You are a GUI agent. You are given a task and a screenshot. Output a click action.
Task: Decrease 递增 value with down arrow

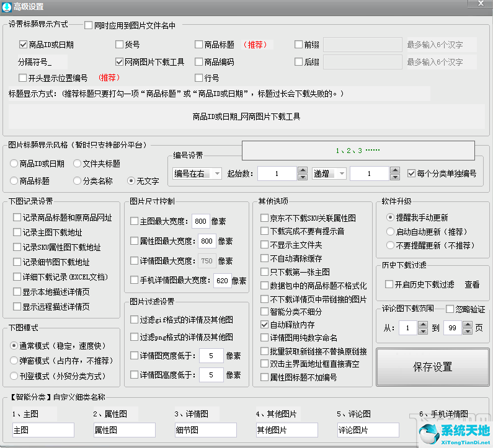click(x=395, y=177)
